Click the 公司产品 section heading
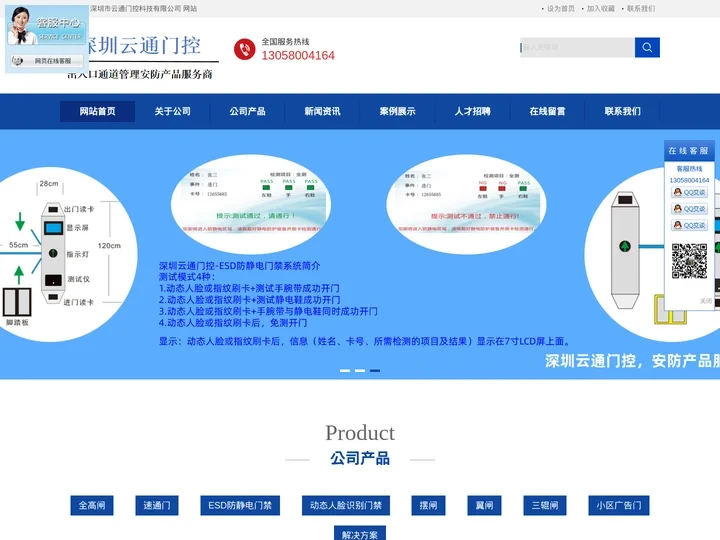Viewport: 720px width, 540px height. pos(360,458)
